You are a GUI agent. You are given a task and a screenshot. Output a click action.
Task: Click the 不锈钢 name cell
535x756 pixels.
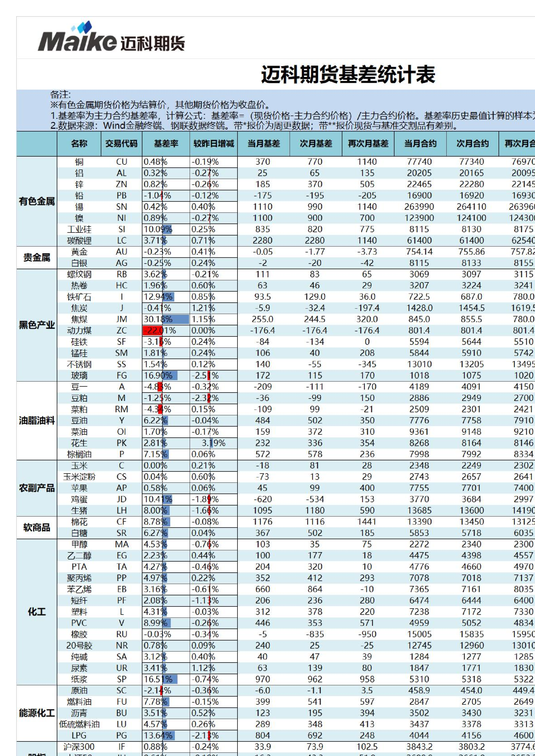(79, 364)
